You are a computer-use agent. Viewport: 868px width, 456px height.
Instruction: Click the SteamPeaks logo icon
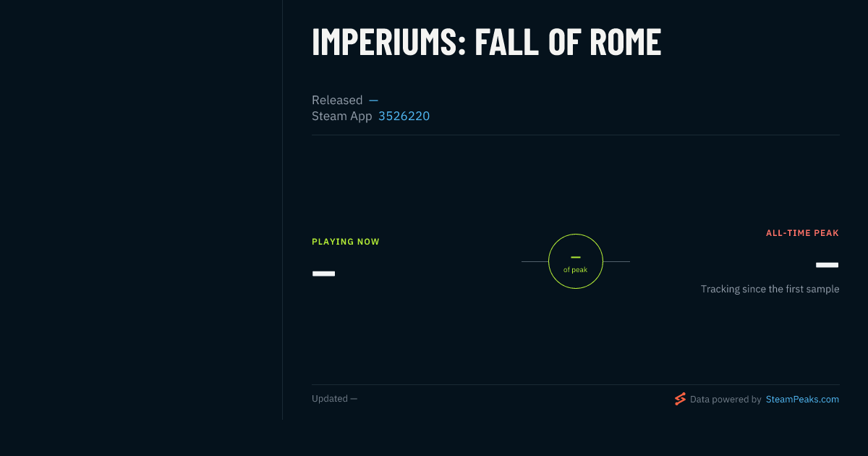680,399
